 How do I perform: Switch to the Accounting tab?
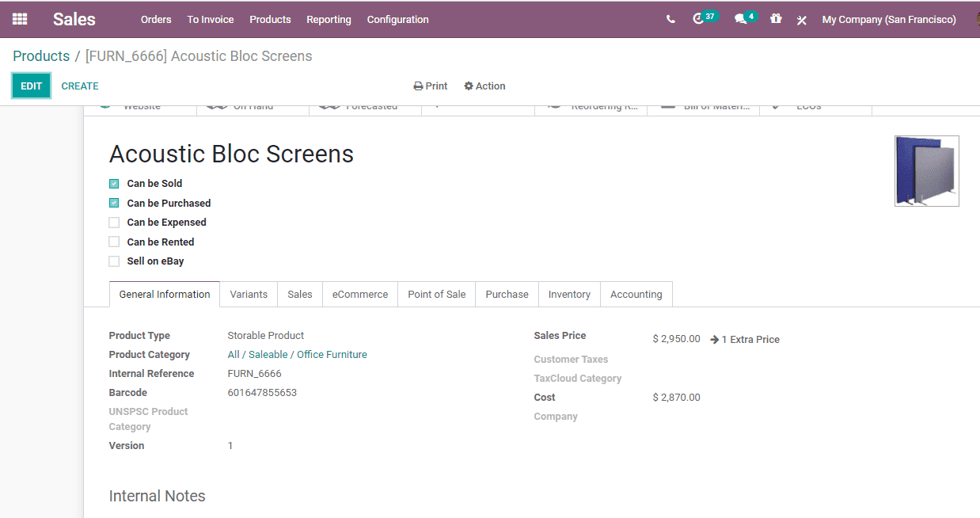[x=636, y=294]
